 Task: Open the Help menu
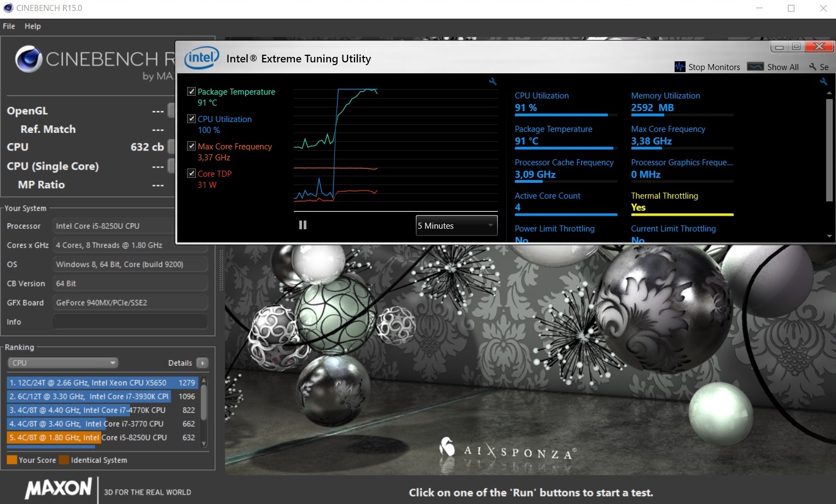coord(32,26)
